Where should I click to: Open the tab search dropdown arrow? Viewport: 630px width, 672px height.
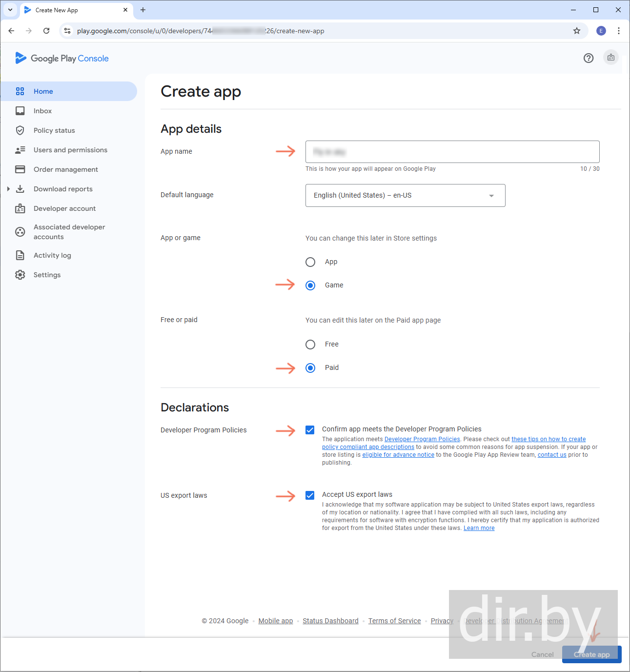[x=10, y=10]
